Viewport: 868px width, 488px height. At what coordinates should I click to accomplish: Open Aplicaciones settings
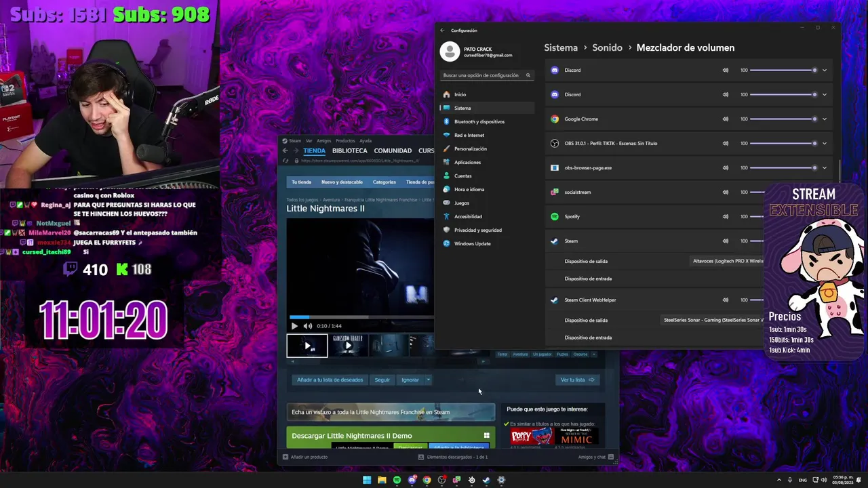487,162
